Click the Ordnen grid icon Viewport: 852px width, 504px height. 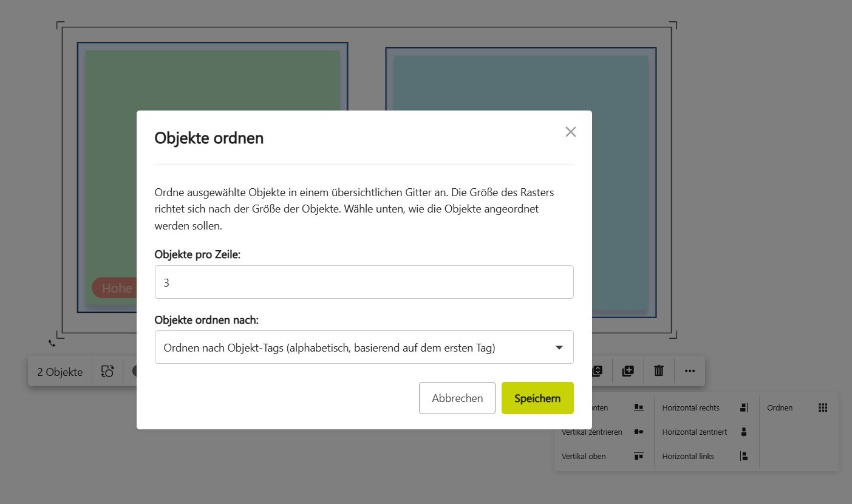823,407
